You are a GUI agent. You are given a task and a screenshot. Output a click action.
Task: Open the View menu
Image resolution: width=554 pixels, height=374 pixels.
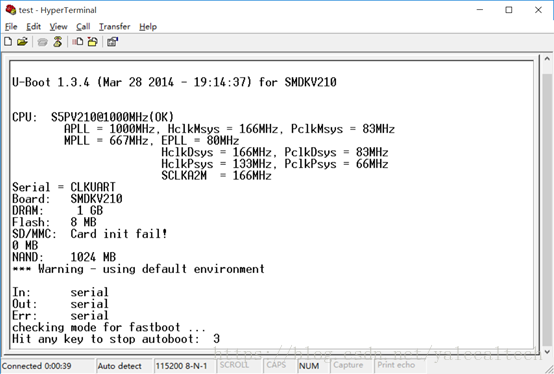(x=58, y=26)
